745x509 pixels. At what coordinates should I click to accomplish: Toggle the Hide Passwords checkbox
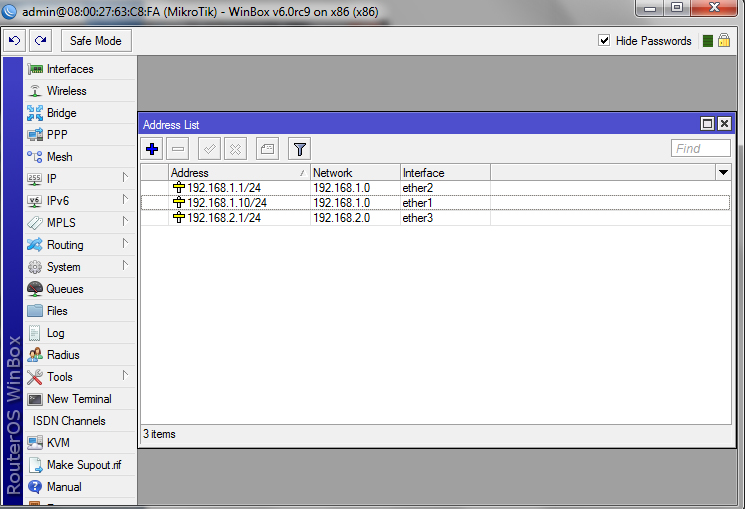[604, 41]
